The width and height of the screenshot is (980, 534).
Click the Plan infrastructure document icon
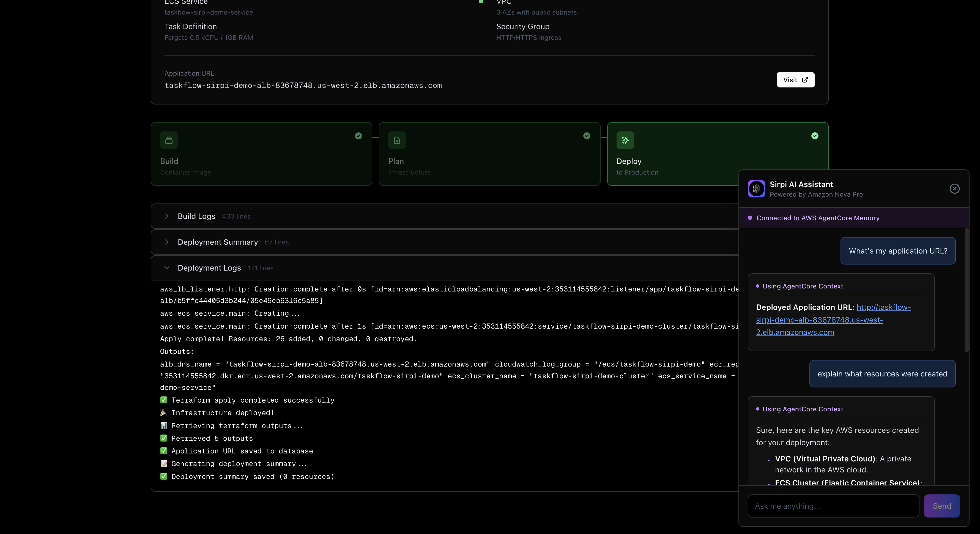pyautogui.click(x=397, y=140)
